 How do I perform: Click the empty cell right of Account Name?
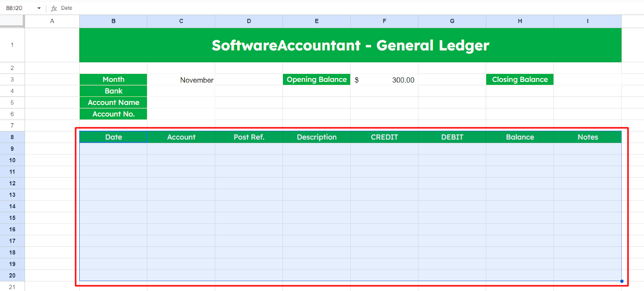coord(181,102)
